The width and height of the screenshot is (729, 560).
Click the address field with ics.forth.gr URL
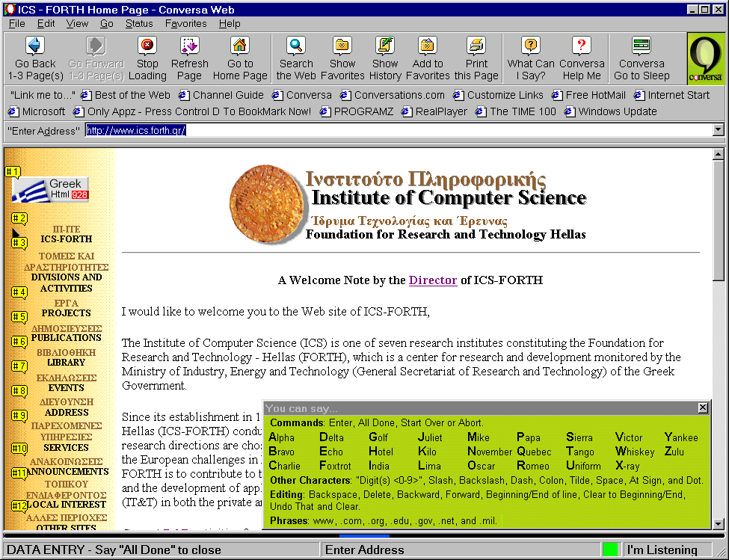pos(399,131)
